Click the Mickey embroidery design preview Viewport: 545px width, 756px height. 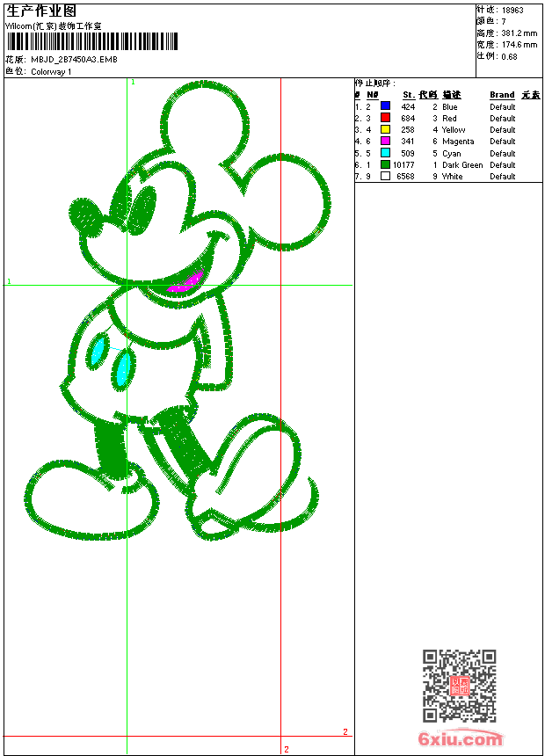178,311
